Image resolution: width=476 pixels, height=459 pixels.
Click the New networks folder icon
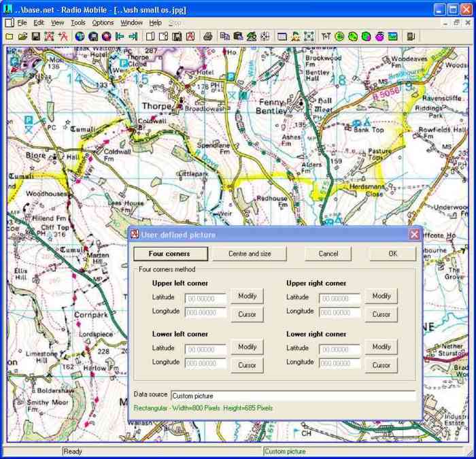(x=10, y=37)
